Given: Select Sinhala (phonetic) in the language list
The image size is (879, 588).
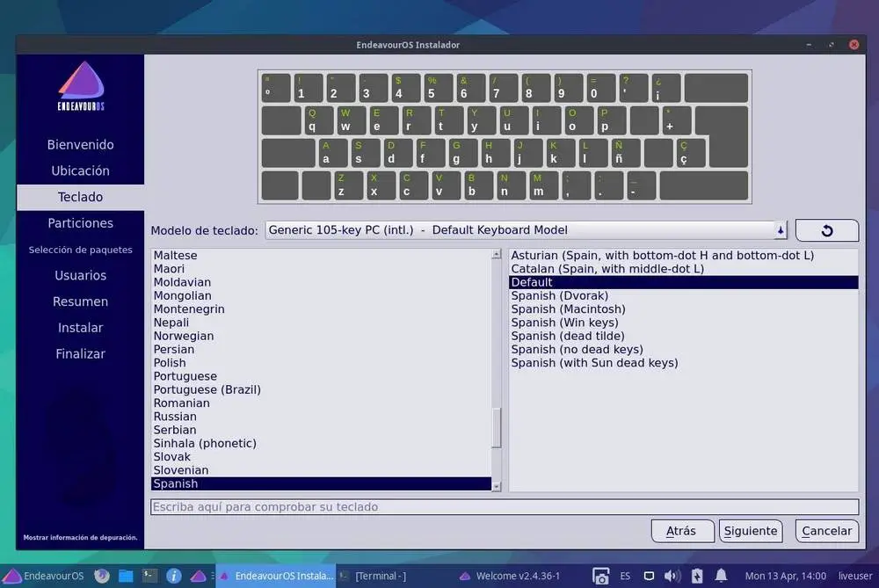Looking at the screenshot, I should (321, 443).
